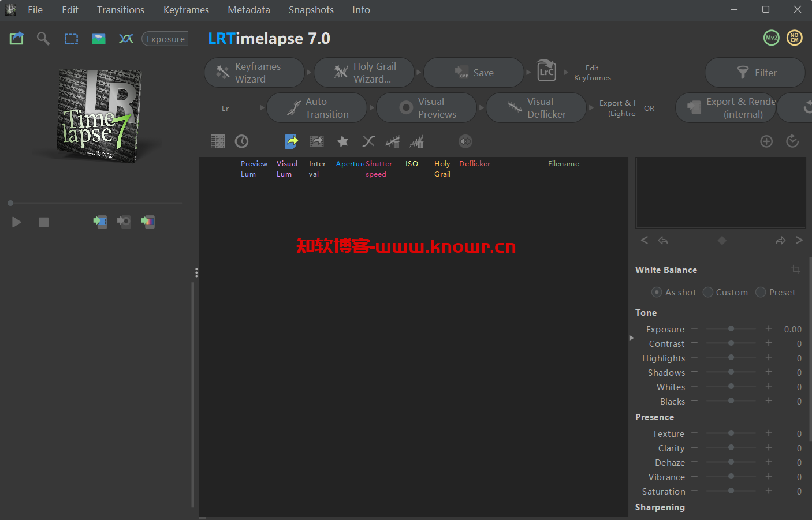
Task: Open the Metadata menu
Action: pos(249,10)
